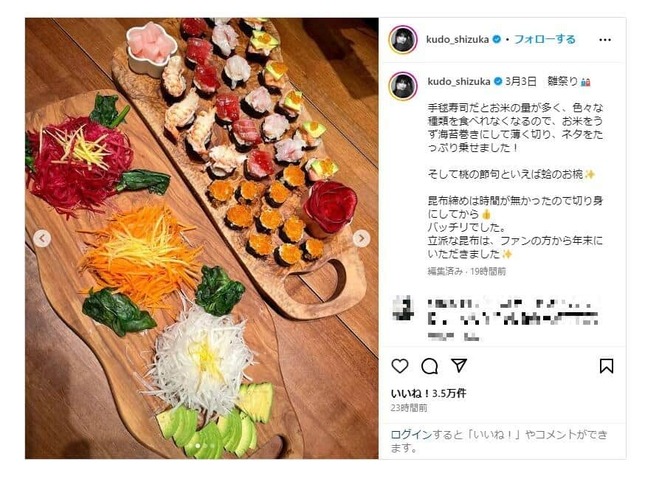Viewport: 645px width, 479px height.
Task: View likes count いいね！3.5万件
Action: 428,393
